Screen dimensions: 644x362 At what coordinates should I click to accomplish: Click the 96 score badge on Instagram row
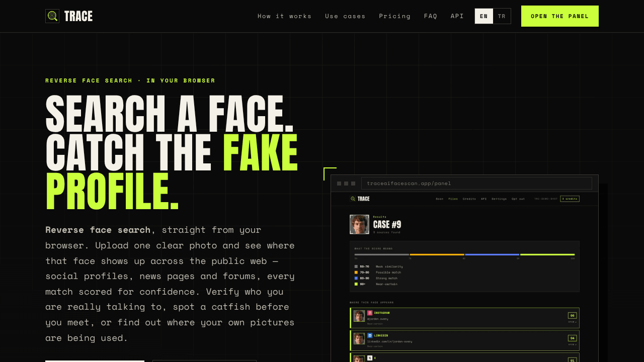(x=573, y=316)
